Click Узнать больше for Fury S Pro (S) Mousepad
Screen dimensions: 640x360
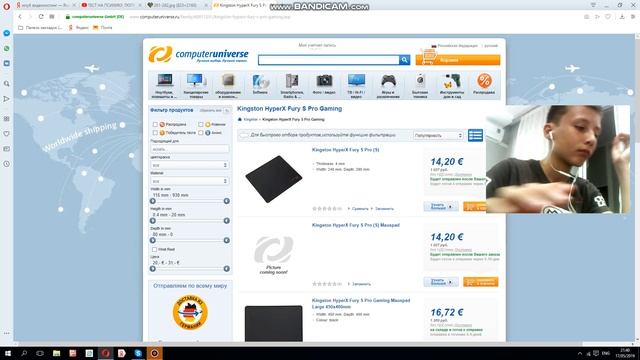[x=441, y=282]
